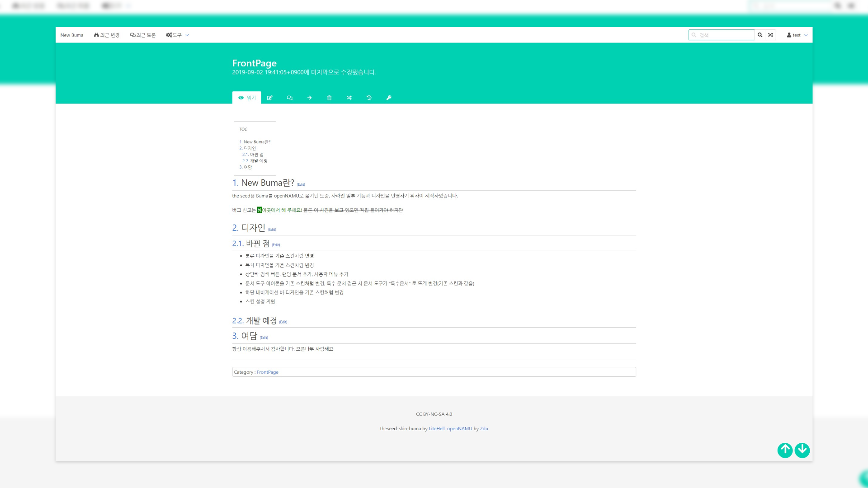Collapse the TOC box entry list
Image resolution: width=868 pixels, height=488 pixels.
point(244,129)
